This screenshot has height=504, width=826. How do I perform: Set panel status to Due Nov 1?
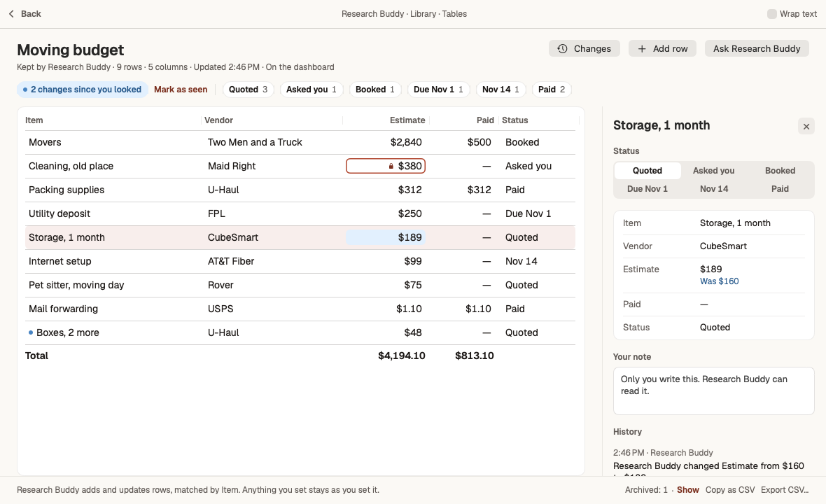[x=647, y=188]
